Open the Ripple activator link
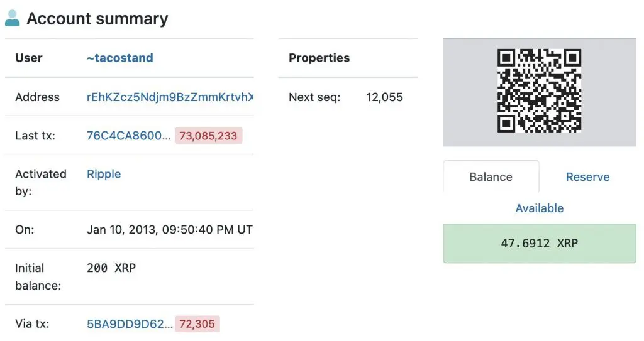This screenshot has width=644, height=341. [104, 174]
